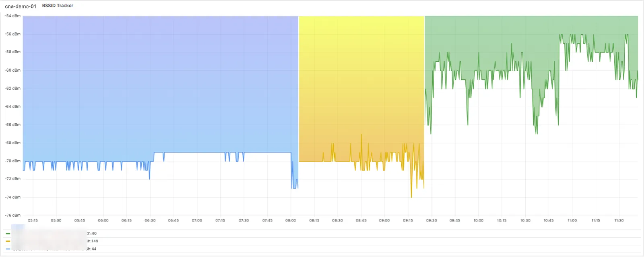Click the blue legend color swatch
The height and width of the screenshot is (257, 644).
(x=8, y=249)
